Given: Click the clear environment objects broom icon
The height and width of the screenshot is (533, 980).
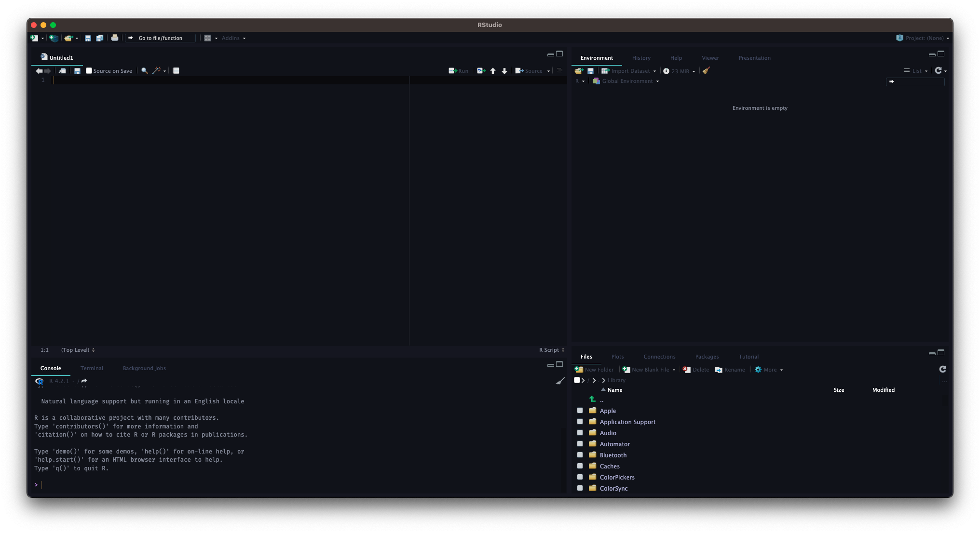Looking at the screenshot, I should (706, 71).
